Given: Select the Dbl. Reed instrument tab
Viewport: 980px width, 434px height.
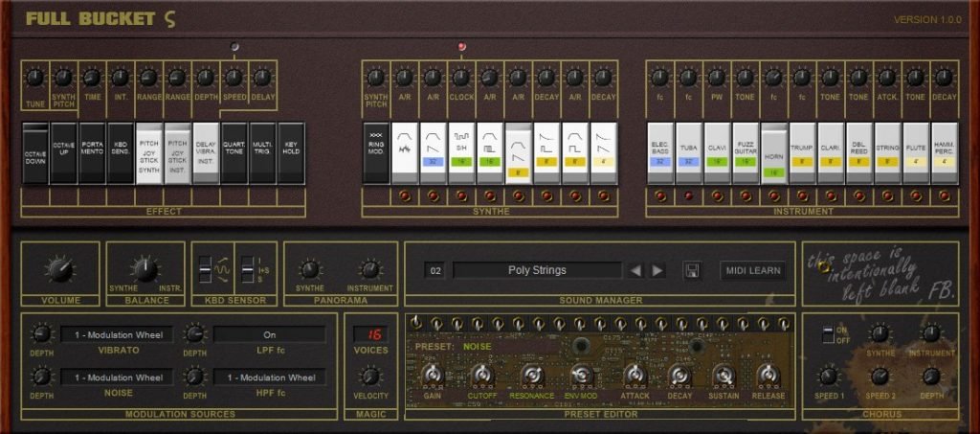Looking at the screenshot, I should tap(859, 152).
